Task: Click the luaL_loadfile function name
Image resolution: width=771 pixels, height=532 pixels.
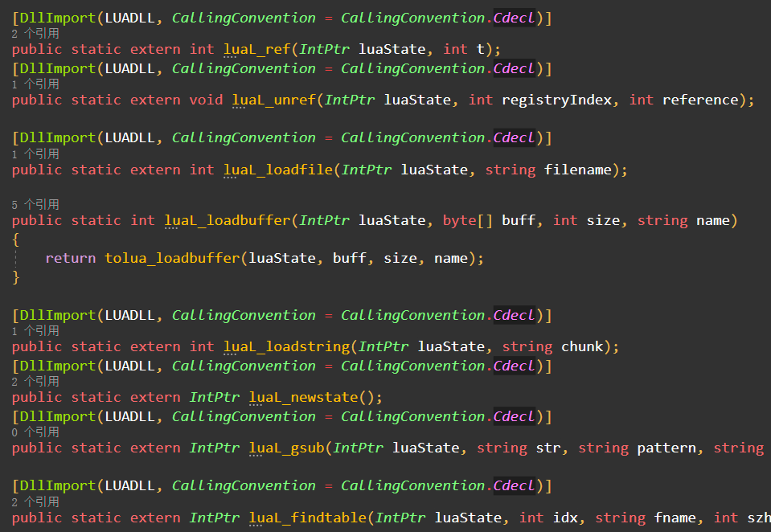Action: click(278, 170)
